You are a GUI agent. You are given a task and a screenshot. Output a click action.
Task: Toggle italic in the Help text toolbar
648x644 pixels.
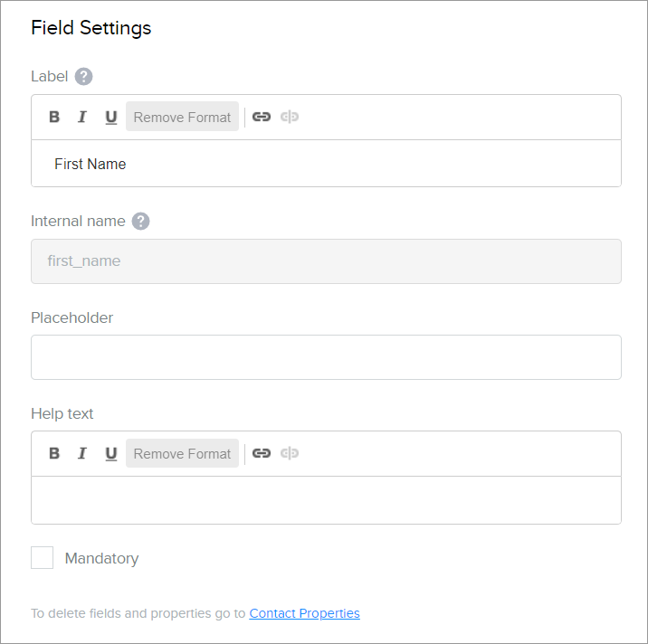point(82,453)
